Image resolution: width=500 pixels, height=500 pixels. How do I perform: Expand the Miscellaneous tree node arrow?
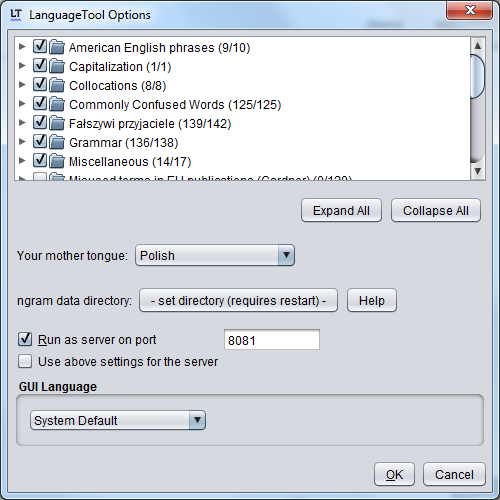click(x=22, y=161)
